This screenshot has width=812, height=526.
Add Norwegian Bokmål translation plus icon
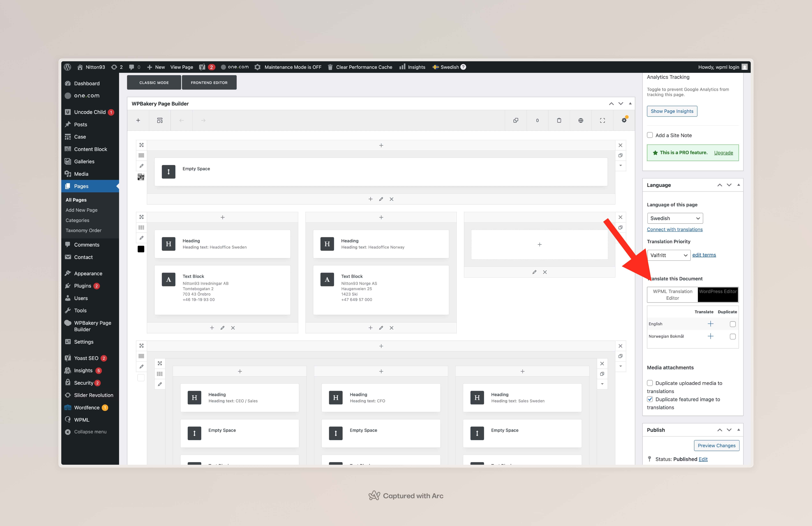click(x=711, y=336)
